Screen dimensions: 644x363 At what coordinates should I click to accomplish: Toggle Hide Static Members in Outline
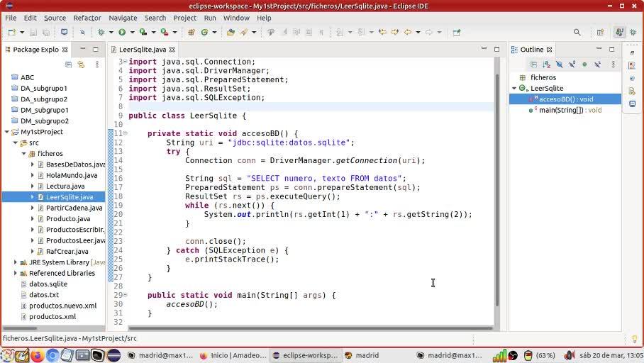point(572,64)
